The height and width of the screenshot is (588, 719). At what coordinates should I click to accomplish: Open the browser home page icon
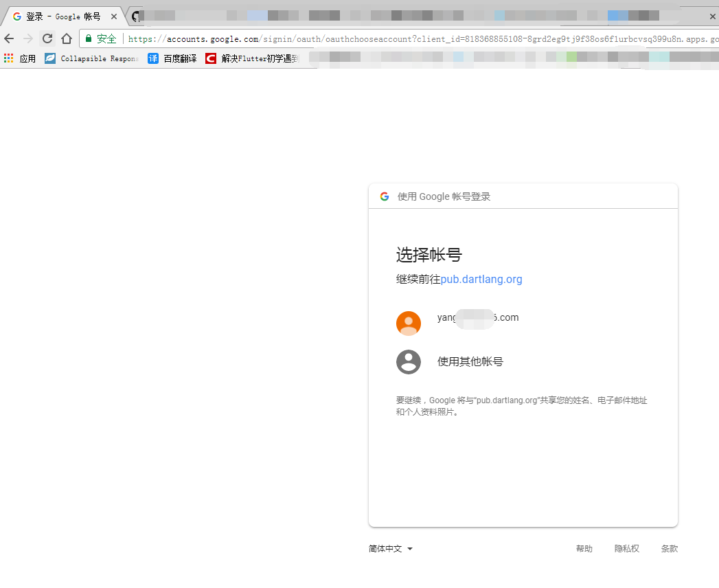(x=67, y=38)
